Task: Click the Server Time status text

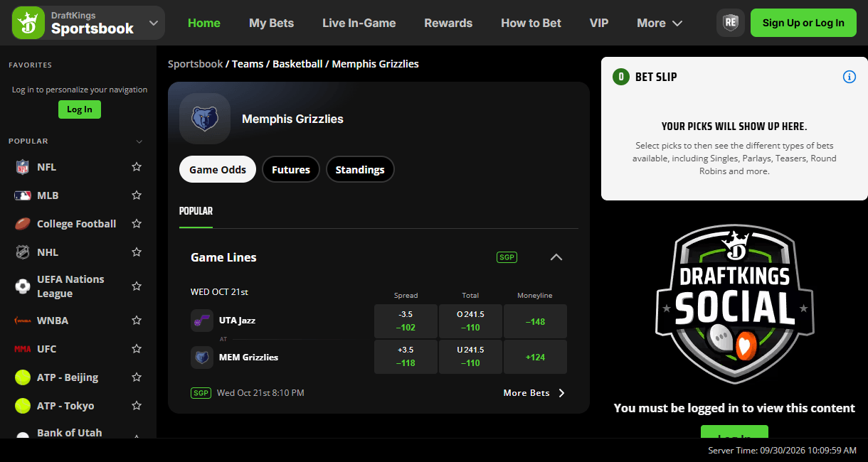Action: pyautogui.click(x=782, y=451)
